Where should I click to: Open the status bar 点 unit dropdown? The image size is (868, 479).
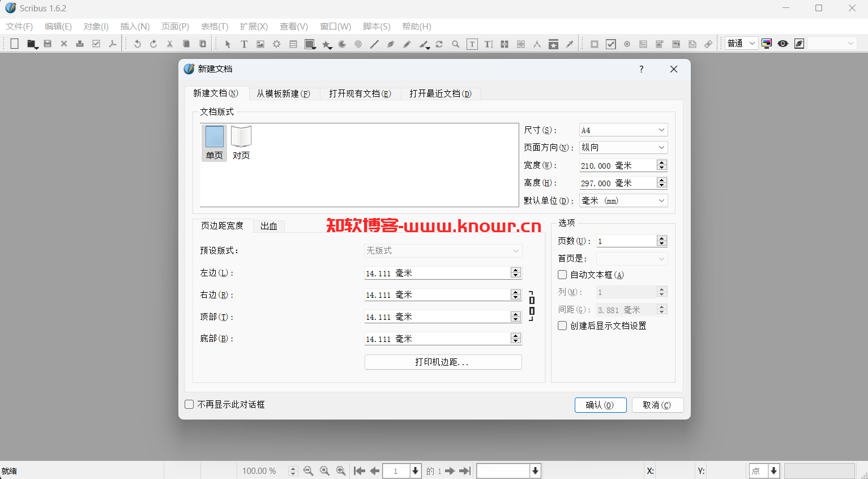[765, 471]
